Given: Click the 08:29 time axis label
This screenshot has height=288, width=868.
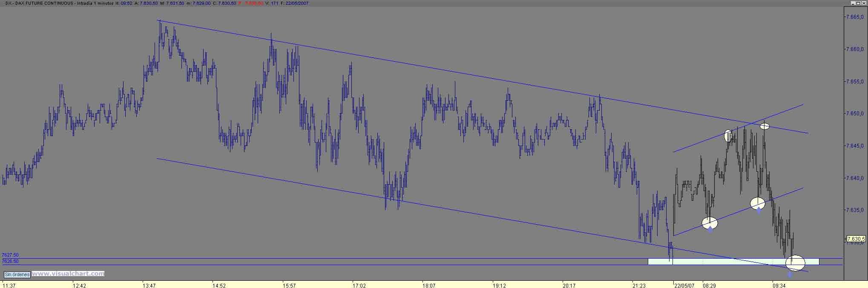Looking at the screenshot, I should pyautogui.click(x=709, y=285).
